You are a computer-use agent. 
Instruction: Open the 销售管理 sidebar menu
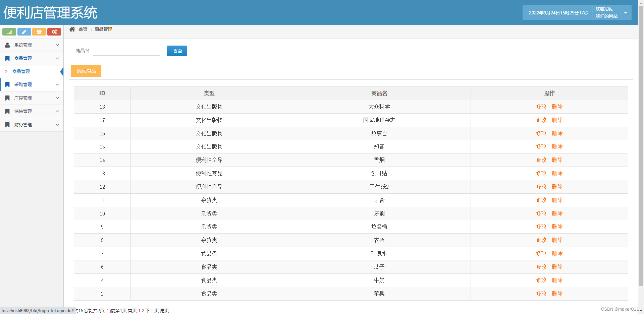[32, 111]
